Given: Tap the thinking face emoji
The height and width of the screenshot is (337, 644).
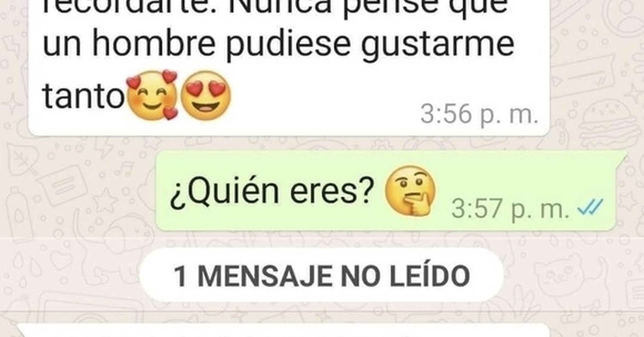Looking at the screenshot, I should click(x=410, y=191).
